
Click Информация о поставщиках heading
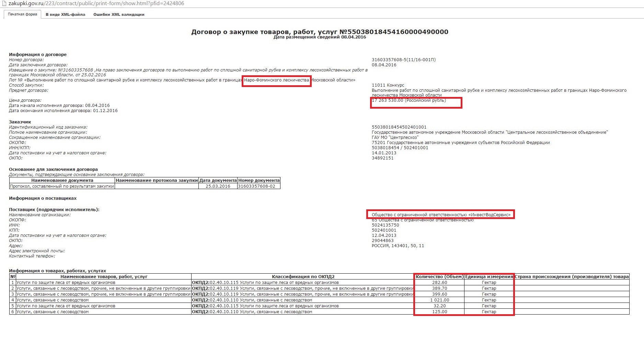pyautogui.click(x=43, y=198)
